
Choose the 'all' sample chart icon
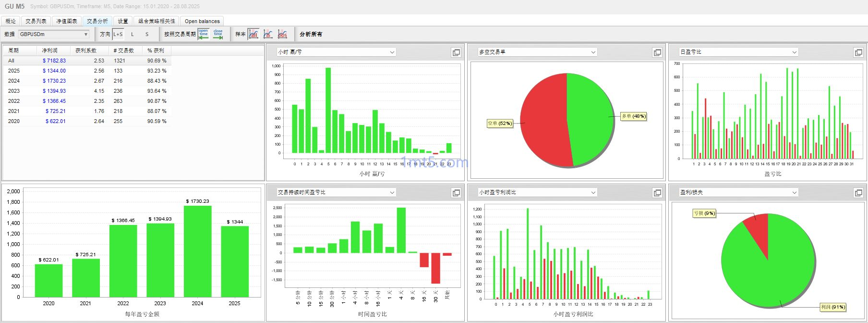tap(253, 34)
